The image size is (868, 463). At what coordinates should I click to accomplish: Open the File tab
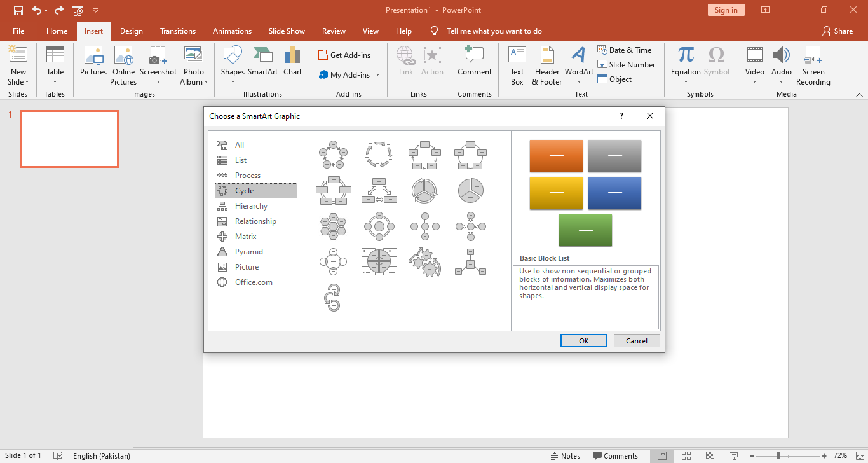[18, 31]
